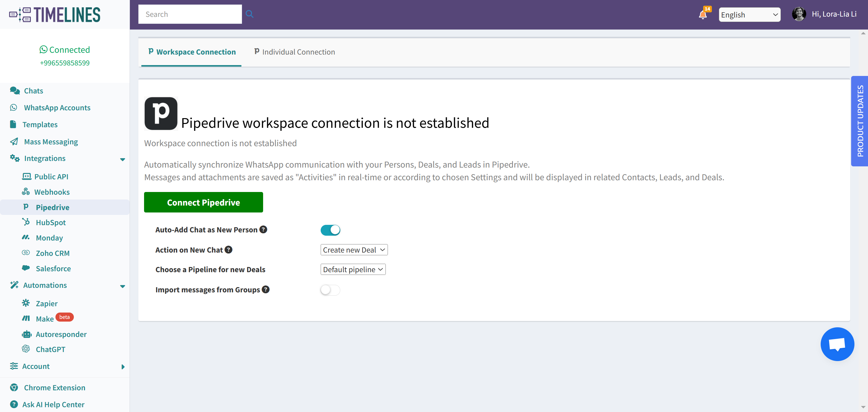Click into the Search input field
The image size is (868, 412).
190,14
